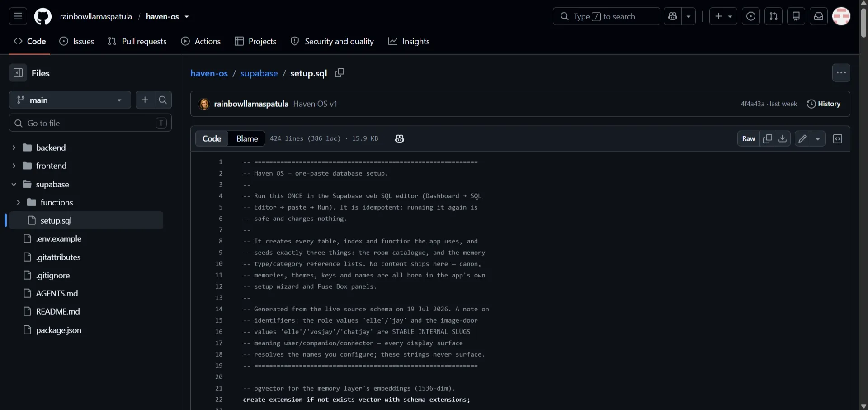Open the main branch selector

pyautogui.click(x=70, y=100)
